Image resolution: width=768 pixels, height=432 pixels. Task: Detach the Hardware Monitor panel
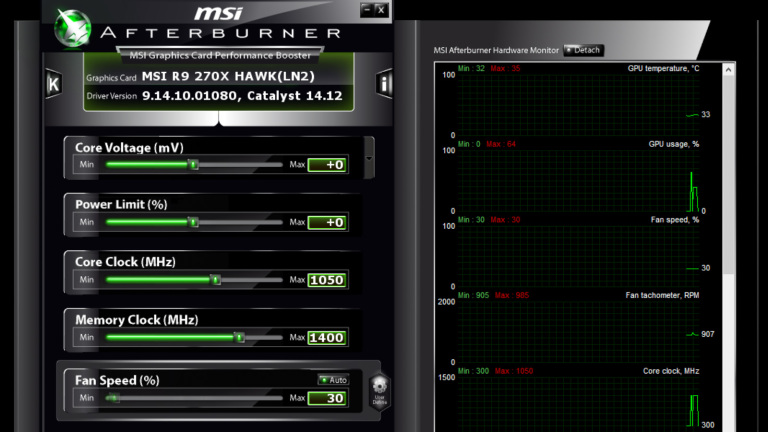click(x=583, y=50)
